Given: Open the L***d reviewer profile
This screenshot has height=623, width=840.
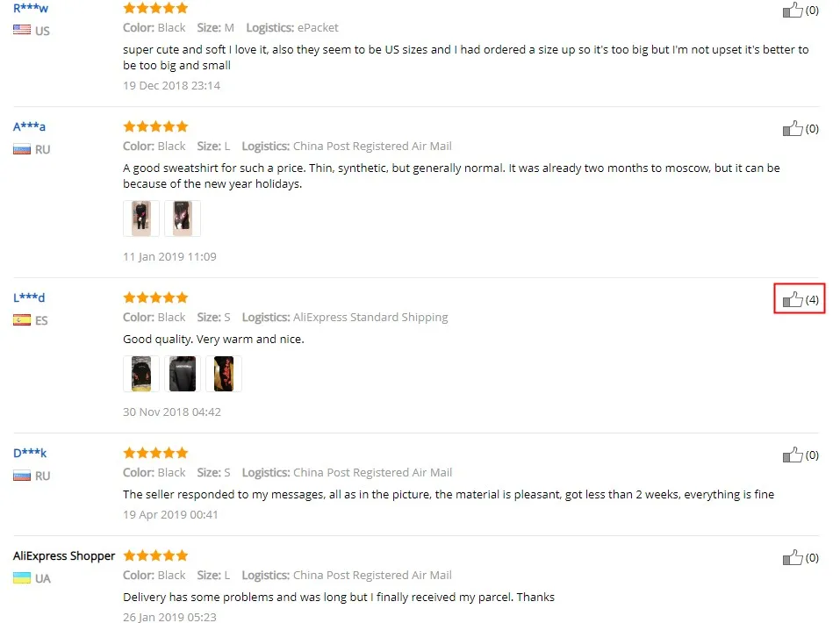Looking at the screenshot, I should tap(29, 297).
